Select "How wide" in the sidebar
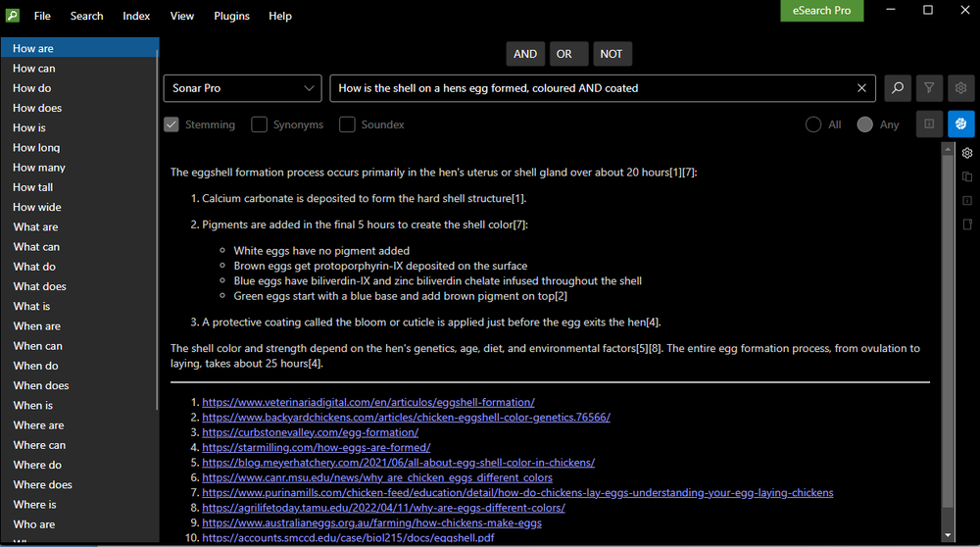Viewport: 980px width, 547px height. (x=79, y=207)
